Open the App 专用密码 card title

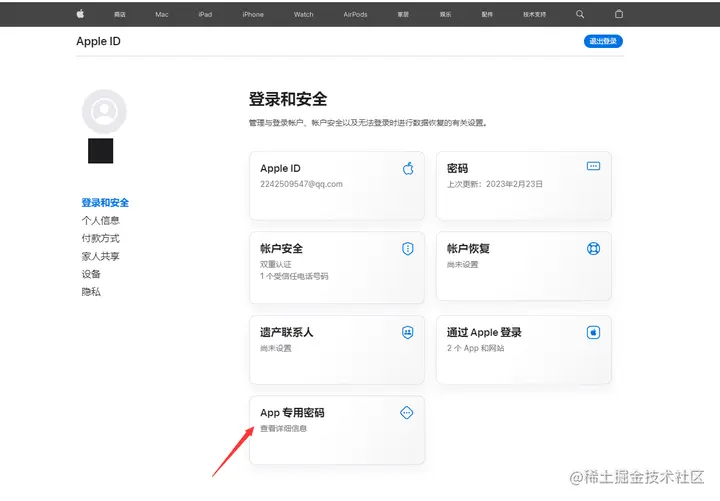pyautogui.click(x=292, y=413)
